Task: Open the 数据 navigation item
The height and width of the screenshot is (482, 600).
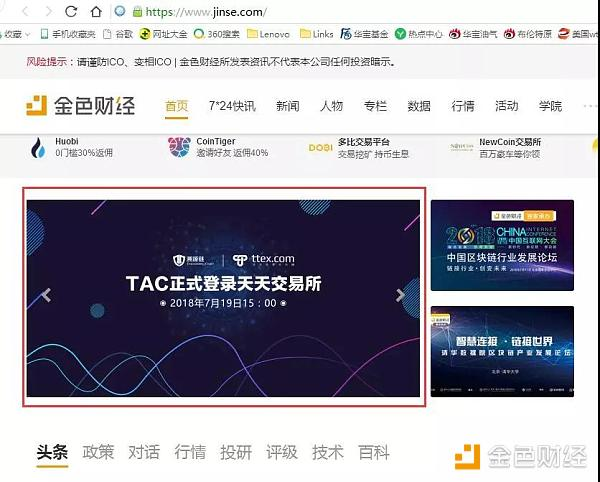Action: coord(419,106)
